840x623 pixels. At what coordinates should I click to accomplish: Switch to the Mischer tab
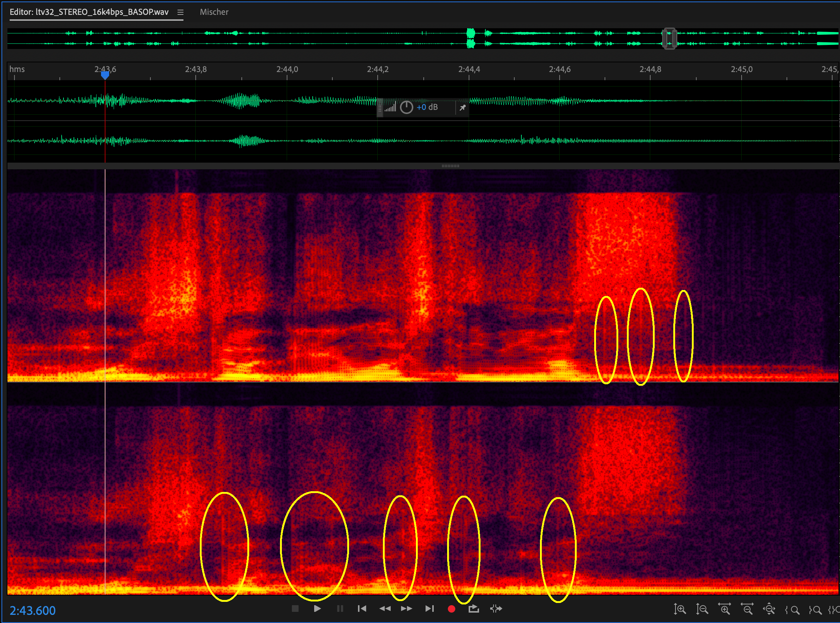(214, 12)
